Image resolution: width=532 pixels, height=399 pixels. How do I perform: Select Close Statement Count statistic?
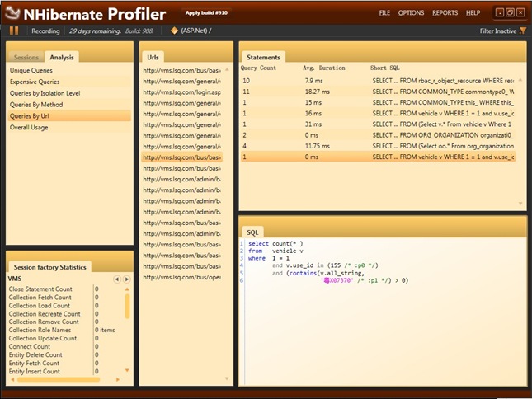click(x=40, y=289)
